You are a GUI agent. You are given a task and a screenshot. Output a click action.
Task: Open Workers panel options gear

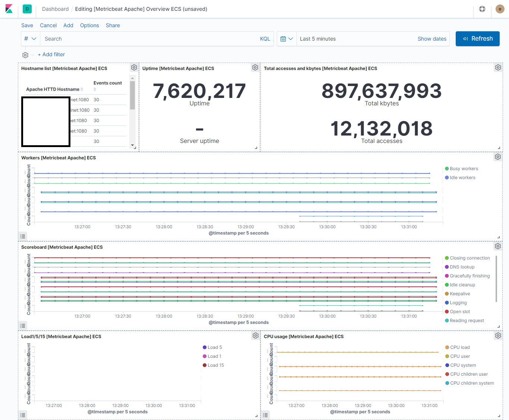click(x=498, y=157)
